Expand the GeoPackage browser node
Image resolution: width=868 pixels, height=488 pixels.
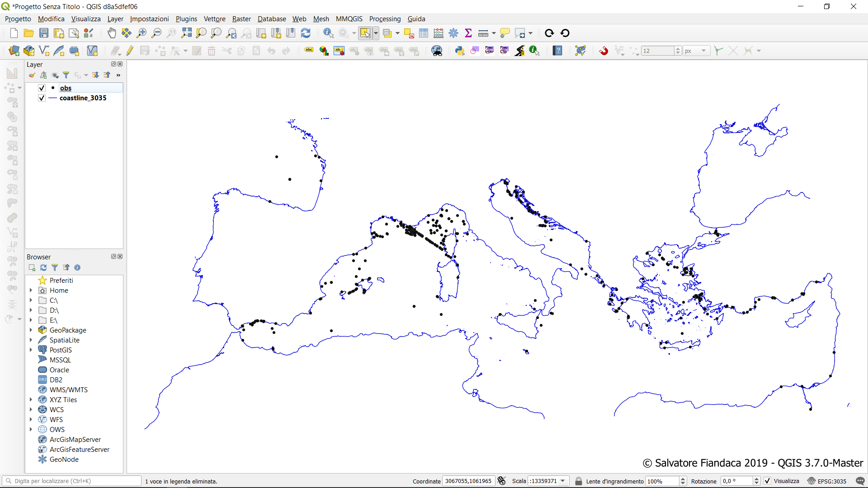pos(31,330)
